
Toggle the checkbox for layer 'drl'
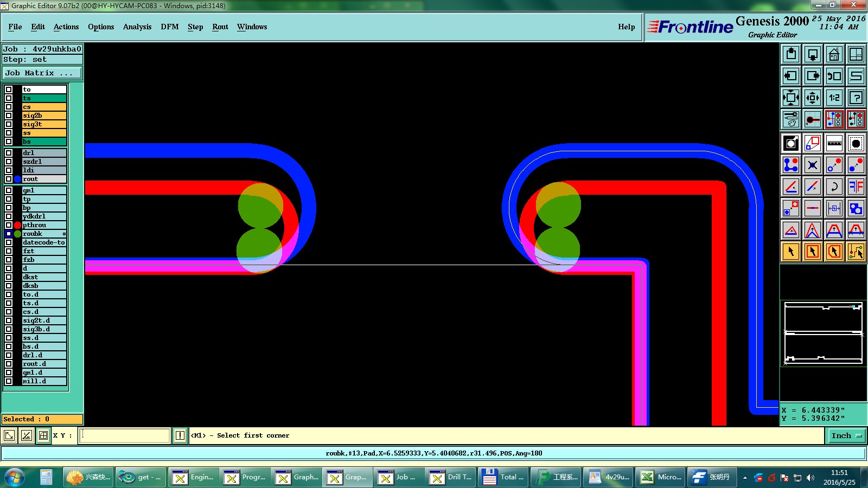point(9,153)
